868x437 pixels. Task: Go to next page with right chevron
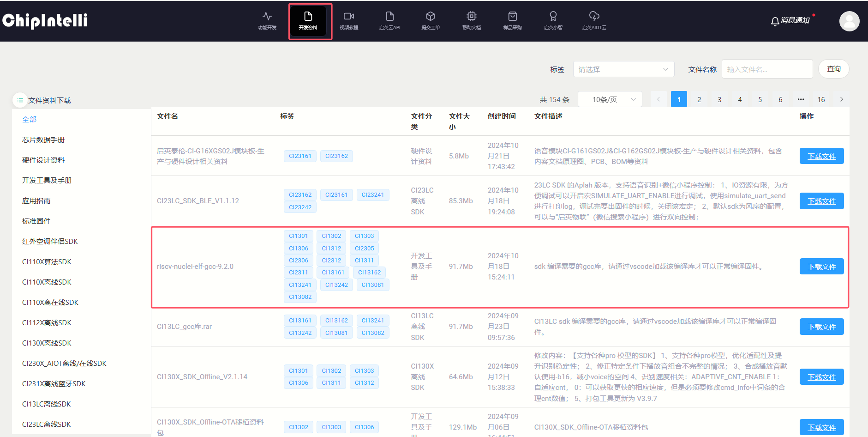(x=841, y=99)
